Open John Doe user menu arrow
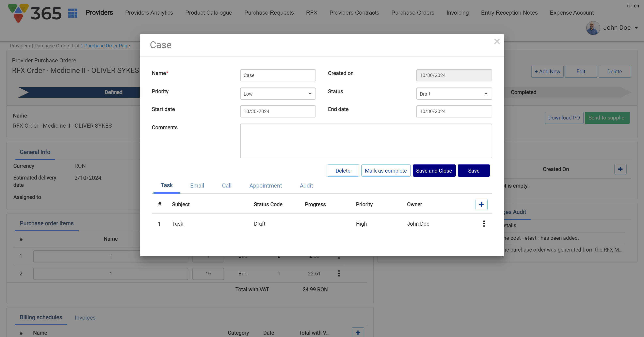 (636, 28)
